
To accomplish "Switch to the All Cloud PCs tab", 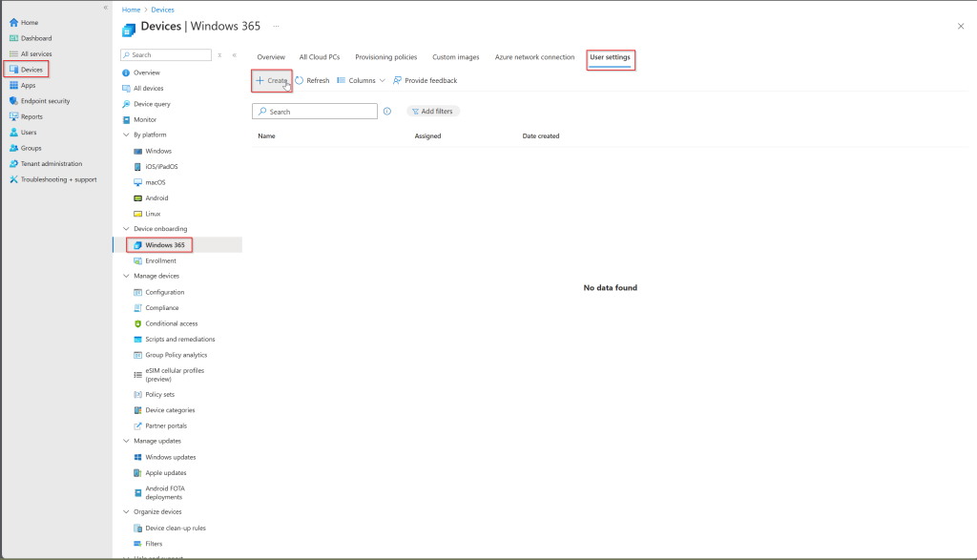I will 320,56.
